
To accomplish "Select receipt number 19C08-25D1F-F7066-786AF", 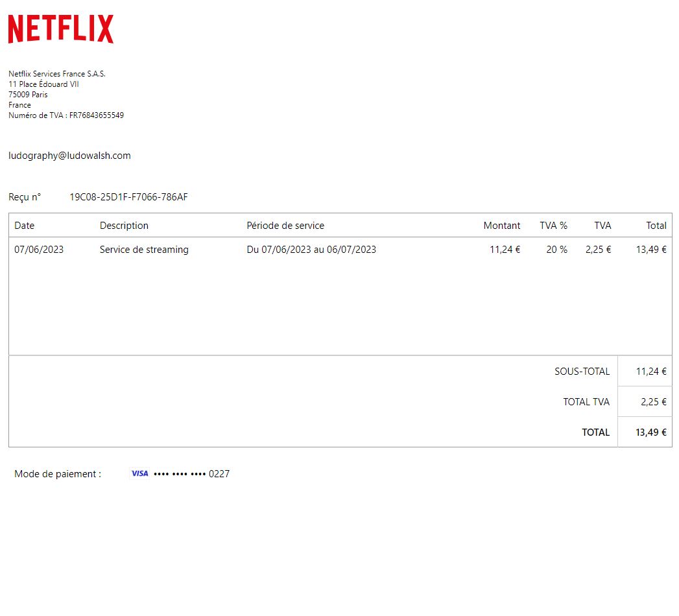I will [128, 197].
